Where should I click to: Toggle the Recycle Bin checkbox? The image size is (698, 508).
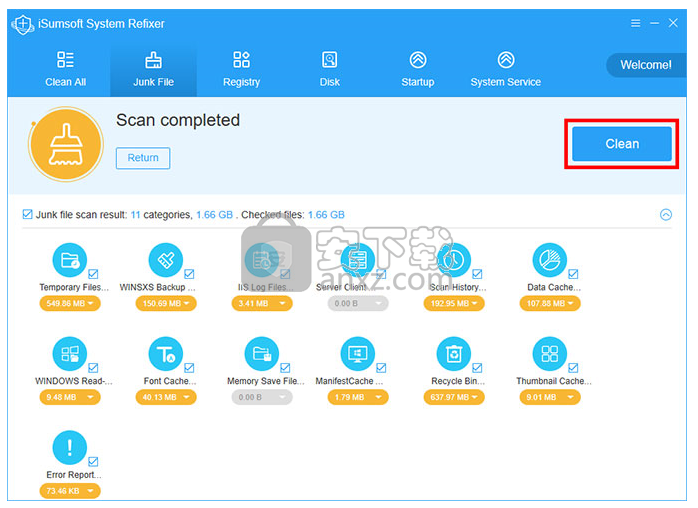(x=477, y=368)
